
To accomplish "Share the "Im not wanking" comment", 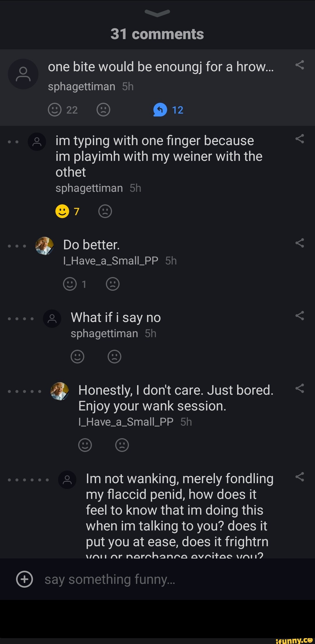I will (x=300, y=477).
